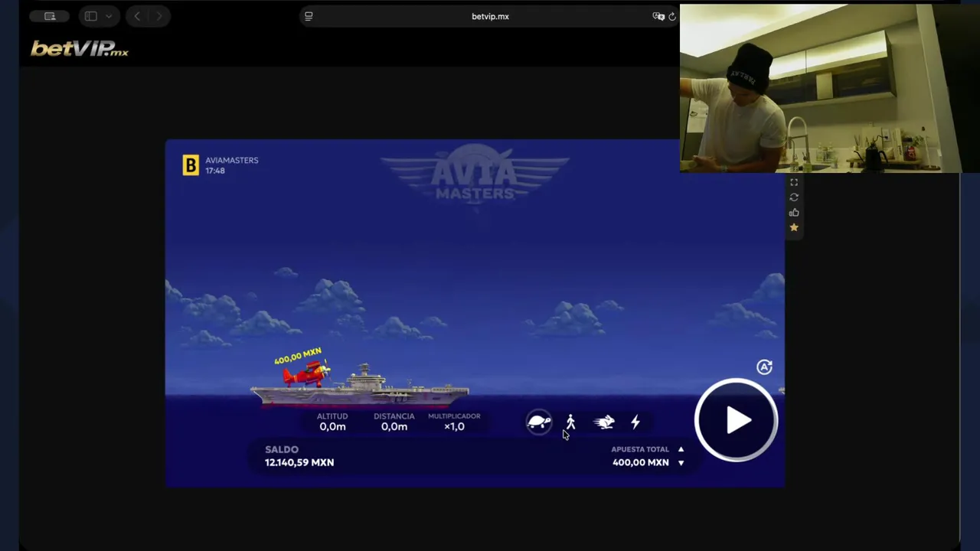This screenshot has height=551, width=980.
Task: Go back in browser history
Action: 136,16
